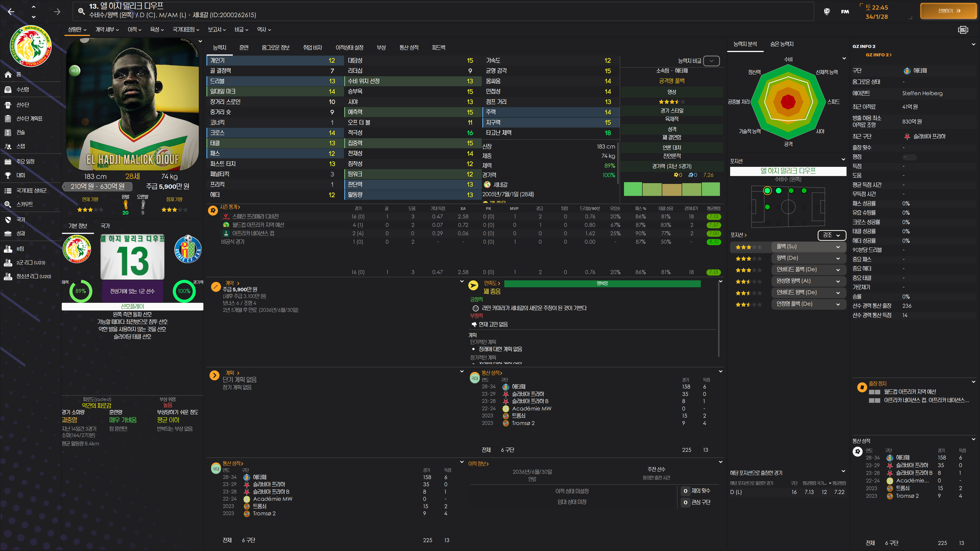Click the back arrow navigation icon
The height and width of the screenshot is (551, 980).
pos(11,12)
